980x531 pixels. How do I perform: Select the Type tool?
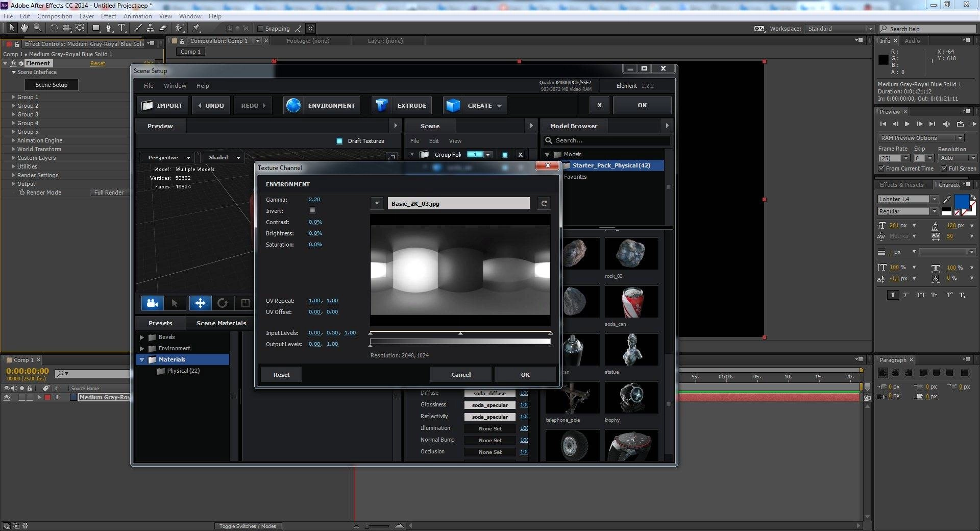[121, 28]
